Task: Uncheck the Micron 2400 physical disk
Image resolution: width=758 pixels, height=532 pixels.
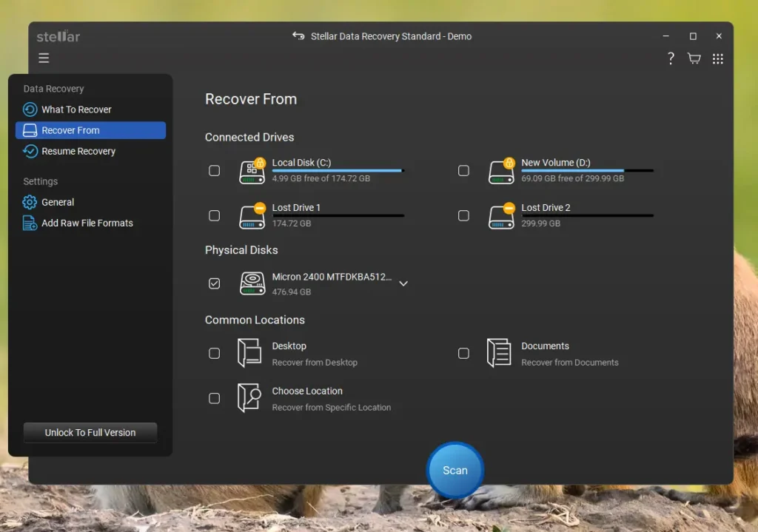Action: coord(214,283)
